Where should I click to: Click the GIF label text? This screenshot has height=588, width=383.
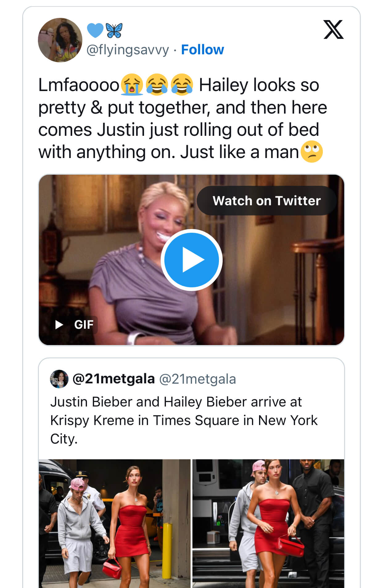84,325
